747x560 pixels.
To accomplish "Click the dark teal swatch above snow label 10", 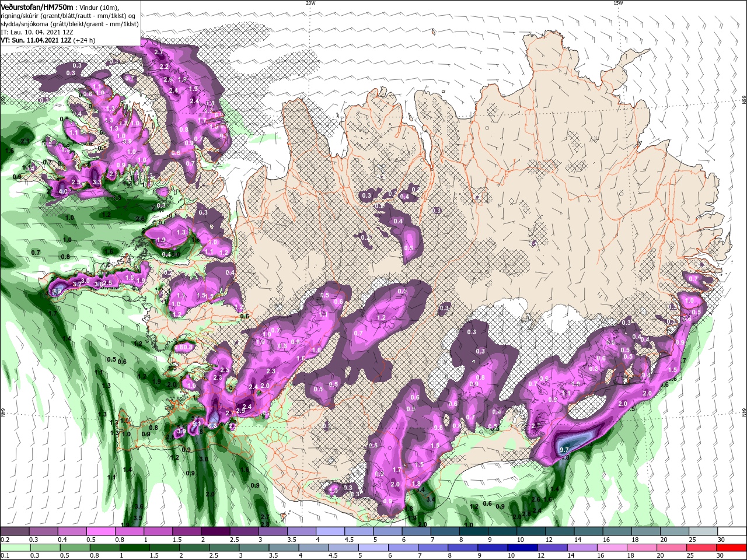I will [x=530, y=531].
